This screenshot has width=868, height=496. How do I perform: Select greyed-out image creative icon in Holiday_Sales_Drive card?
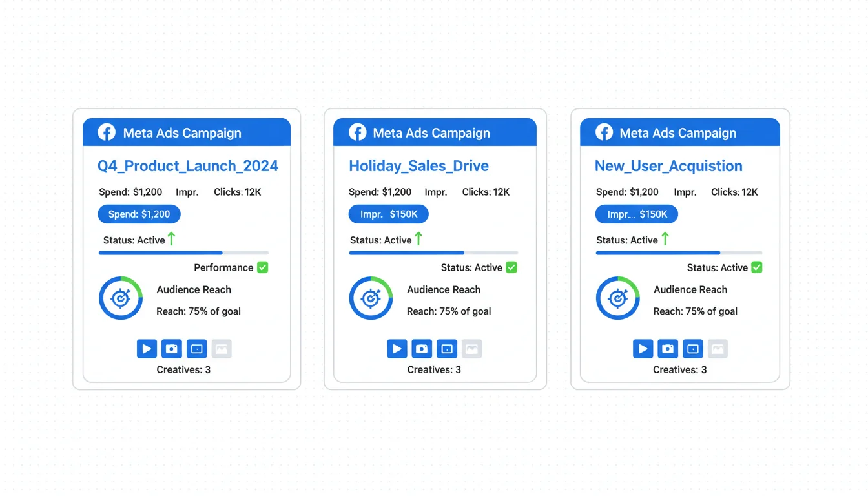click(x=472, y=349)
